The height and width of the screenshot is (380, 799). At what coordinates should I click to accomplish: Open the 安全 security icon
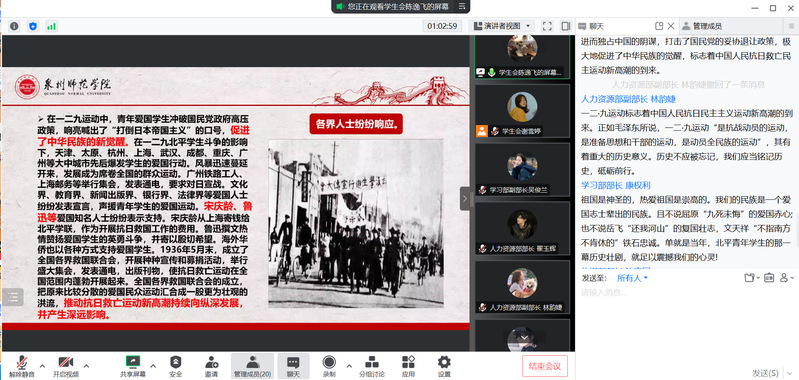click(x=176, y=366)
